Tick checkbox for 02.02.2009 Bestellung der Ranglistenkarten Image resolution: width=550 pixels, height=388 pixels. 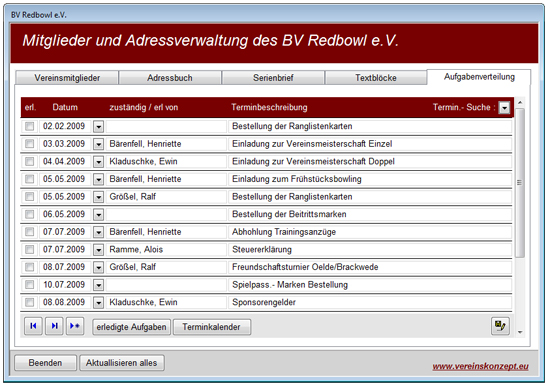pyautogui.click(x=30, y=126)
